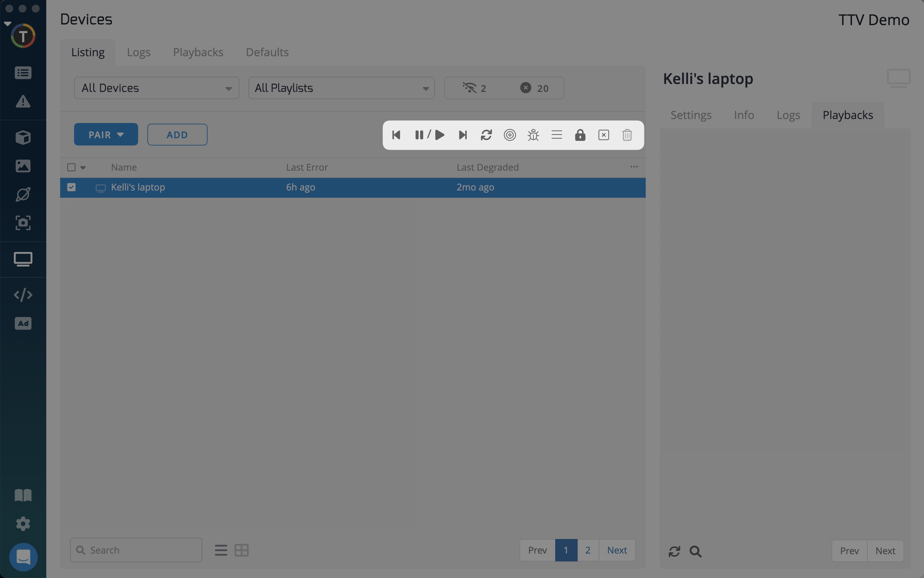924x578 pixels.
Task: Click the lock icon in device toolbar
Action: pos(580,135)
